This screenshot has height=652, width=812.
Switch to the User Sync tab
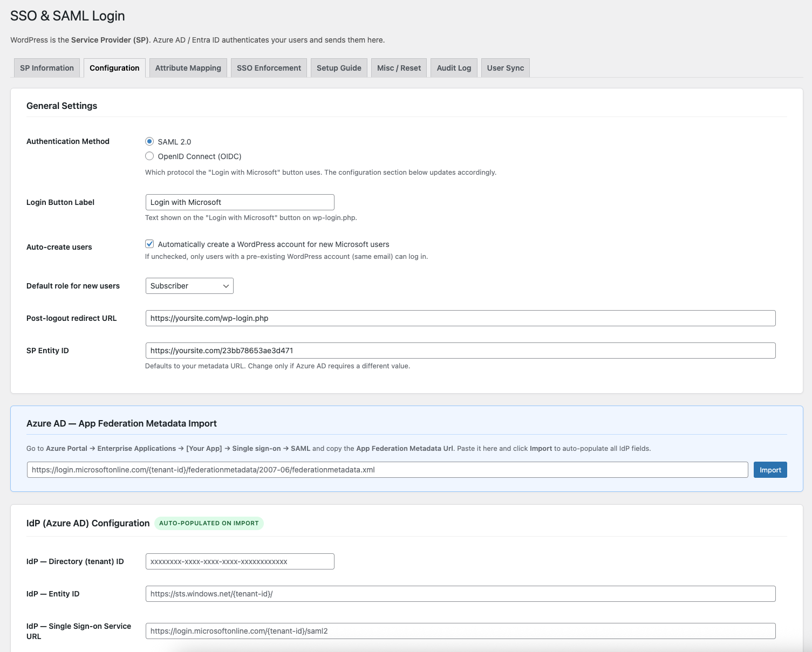point(506,68)
